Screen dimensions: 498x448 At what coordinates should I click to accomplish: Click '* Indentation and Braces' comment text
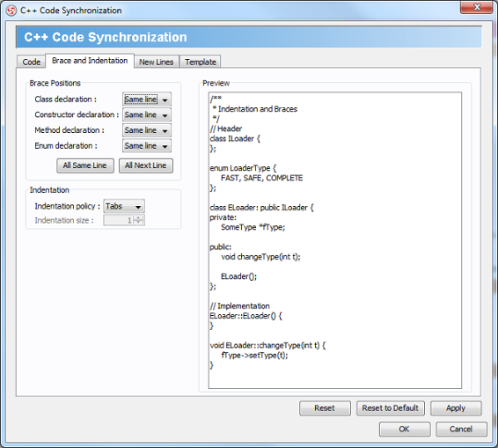(255, 109)
